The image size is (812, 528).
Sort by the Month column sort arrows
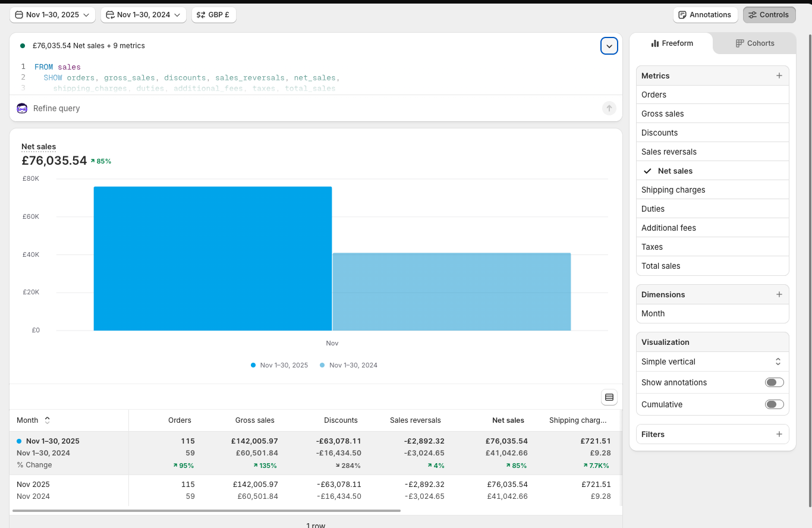coord(48,420)
